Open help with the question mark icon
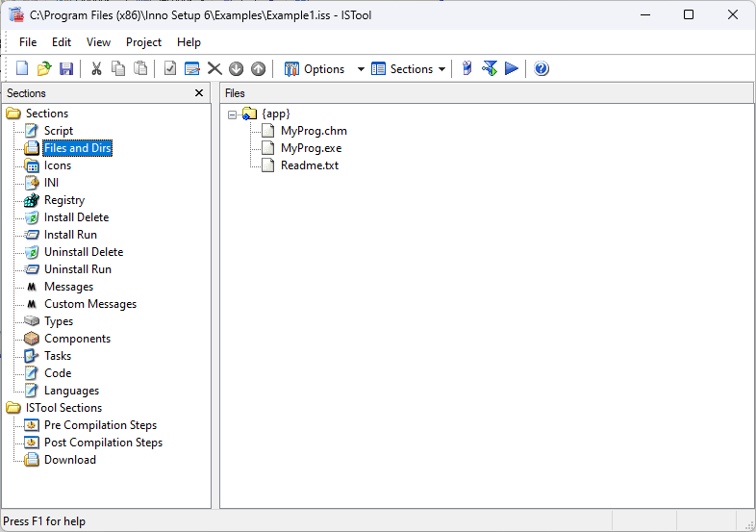This screenshot has height=532, width=756. click(542, 68)
